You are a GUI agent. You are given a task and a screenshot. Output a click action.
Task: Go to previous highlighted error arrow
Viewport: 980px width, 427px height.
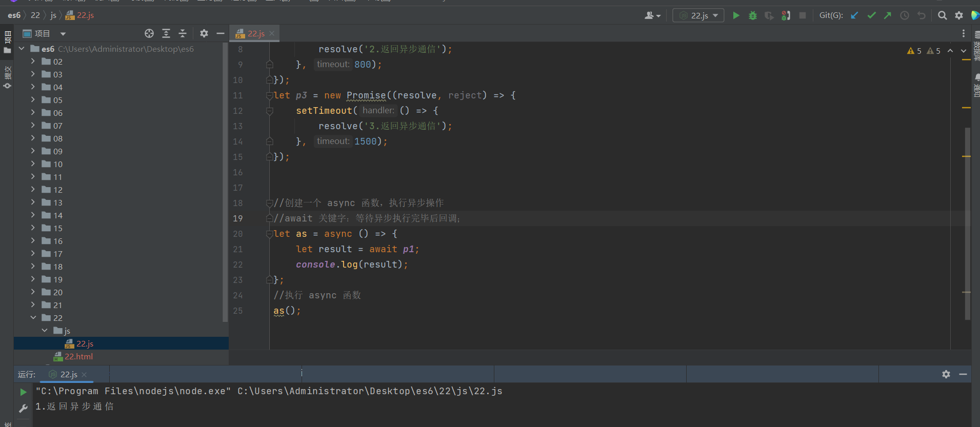click(x=950, y=51)
